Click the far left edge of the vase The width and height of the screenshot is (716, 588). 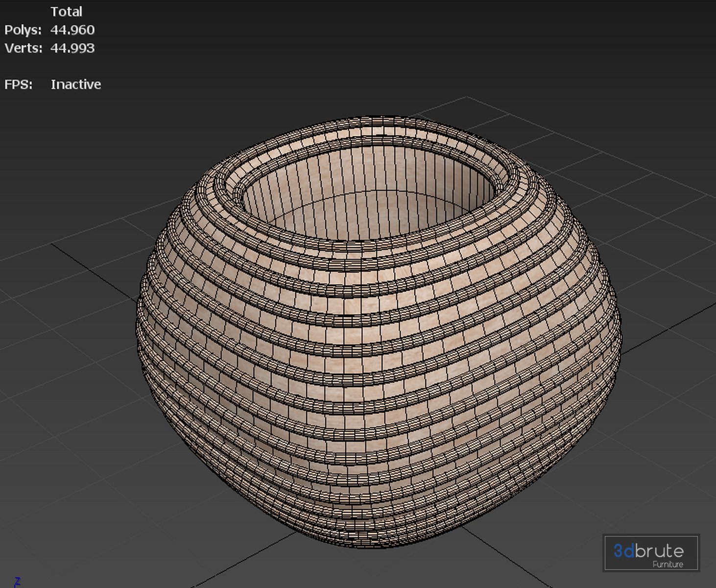141,314
